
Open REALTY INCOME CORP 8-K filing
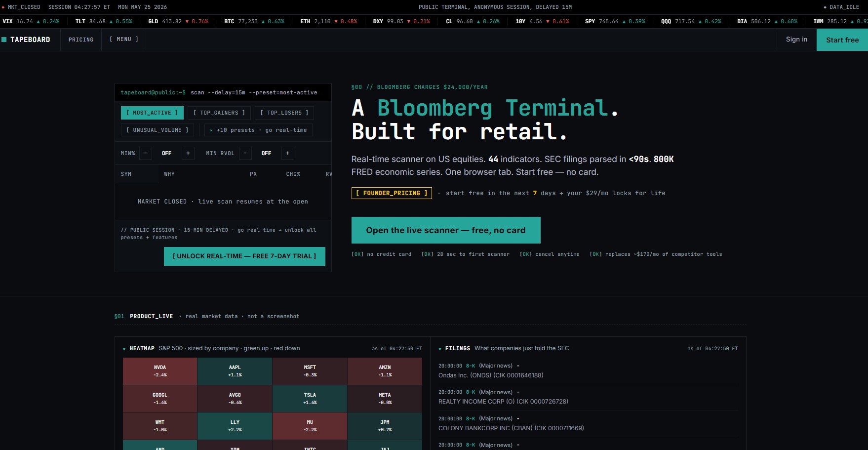[x=588, y=397]
